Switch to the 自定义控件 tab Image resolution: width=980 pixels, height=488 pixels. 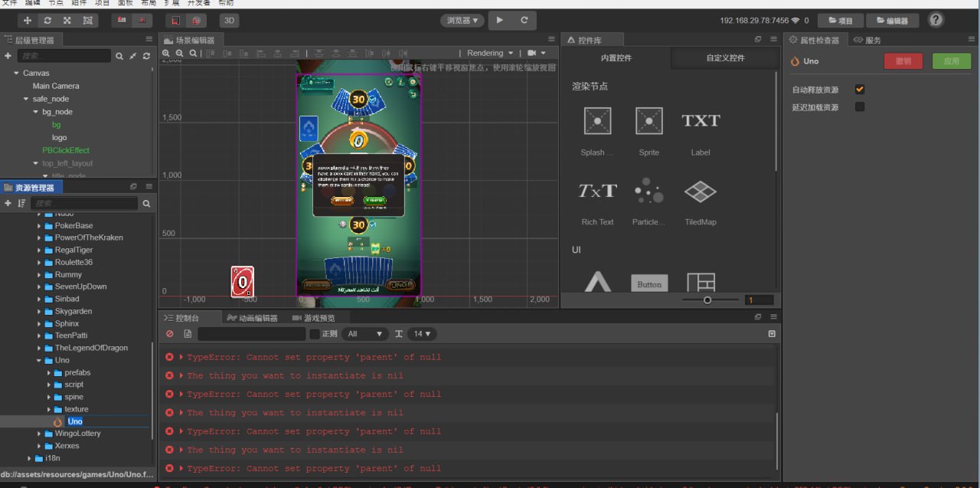[x=725, y=58]
